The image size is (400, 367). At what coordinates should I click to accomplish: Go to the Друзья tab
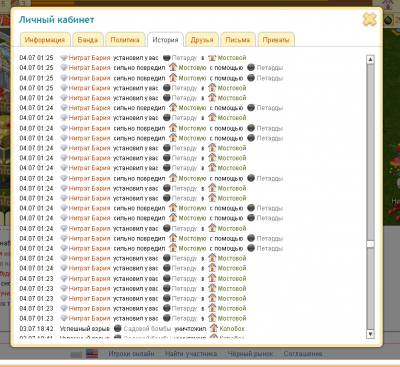(x=202, y=40)
